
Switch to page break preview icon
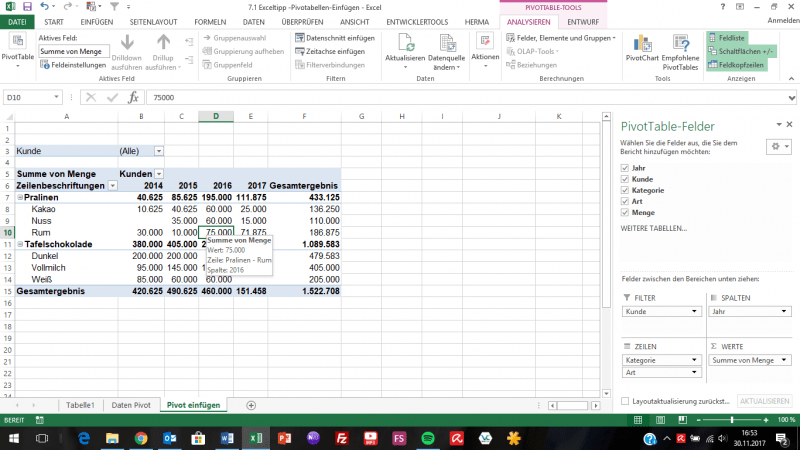point(683,420)
